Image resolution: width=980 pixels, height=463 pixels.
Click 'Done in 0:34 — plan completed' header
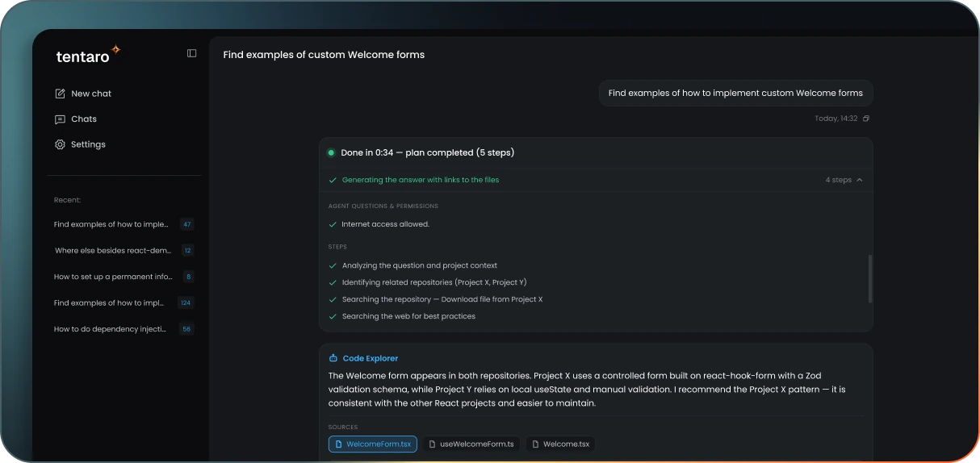tap(428, 152)
